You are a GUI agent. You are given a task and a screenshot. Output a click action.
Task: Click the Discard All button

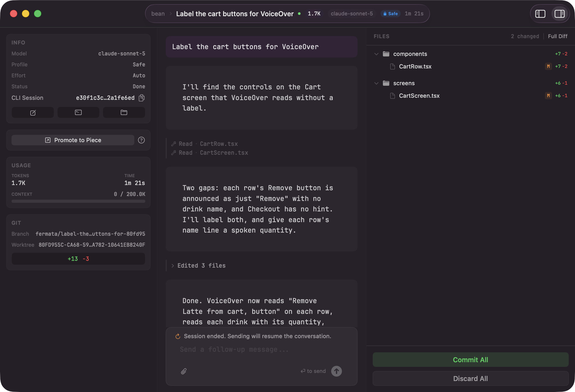[x=470, y=378]
